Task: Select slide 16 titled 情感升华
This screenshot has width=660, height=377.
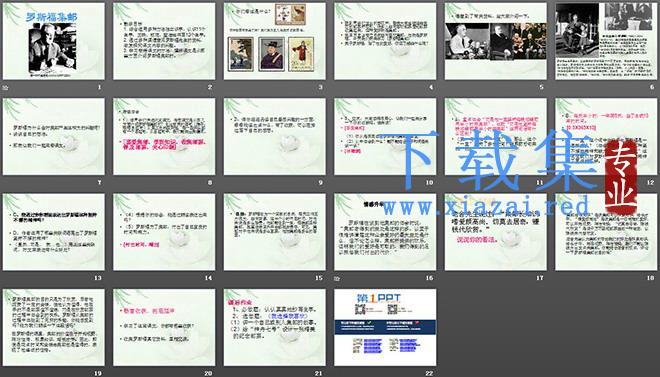Action: click(x=385, y=232)
